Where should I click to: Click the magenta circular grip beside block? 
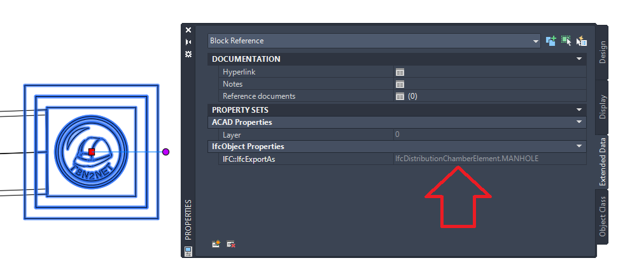point(166,152)
